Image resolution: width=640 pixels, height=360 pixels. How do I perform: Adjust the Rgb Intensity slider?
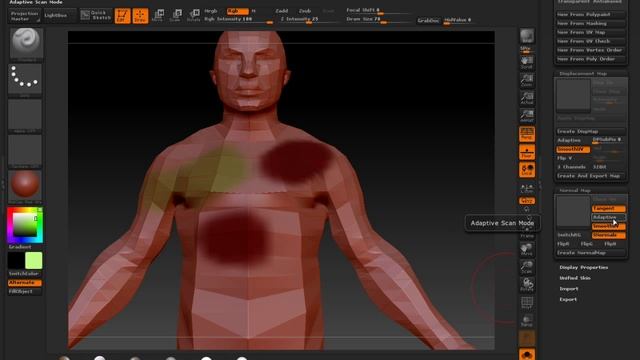tap(238, 20)
